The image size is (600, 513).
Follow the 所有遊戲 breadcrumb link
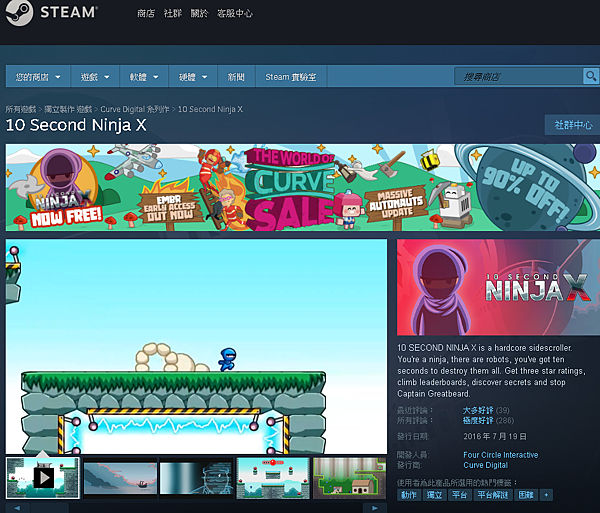(21, 109)
